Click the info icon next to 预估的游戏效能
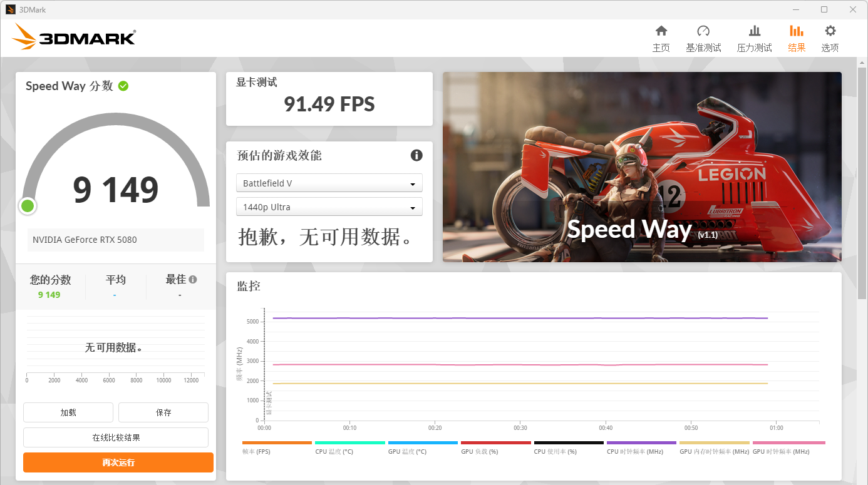 [416, 155]
